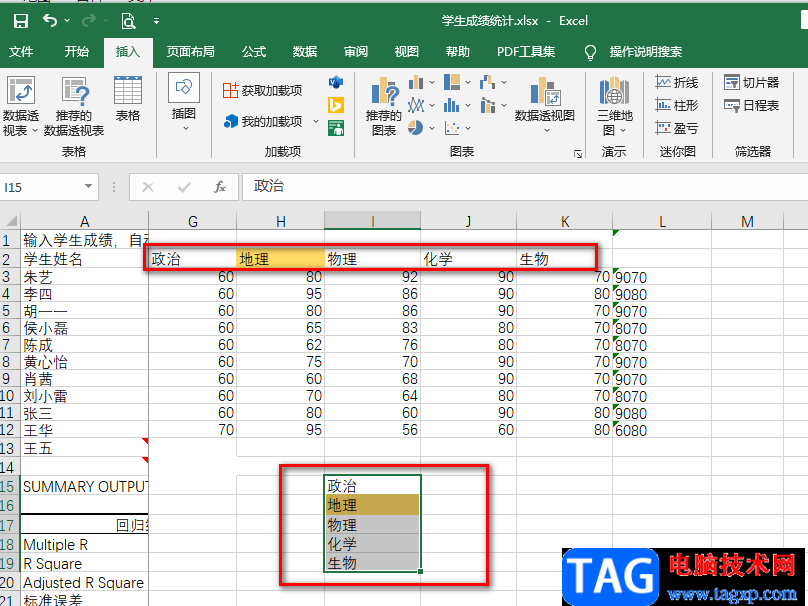
Task: Insert a 折线 sparkline
Action: tap(677, 82)
